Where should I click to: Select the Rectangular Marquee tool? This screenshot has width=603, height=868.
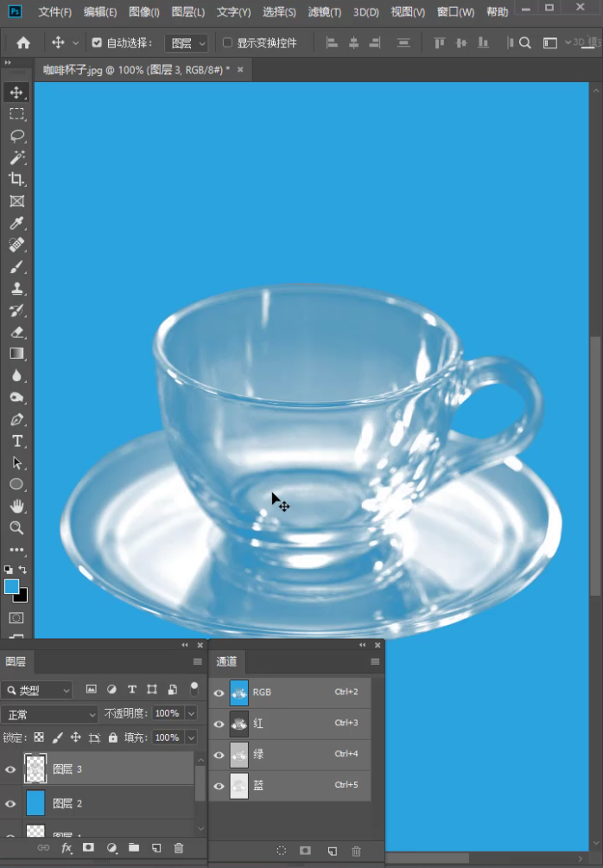[16, 114]
